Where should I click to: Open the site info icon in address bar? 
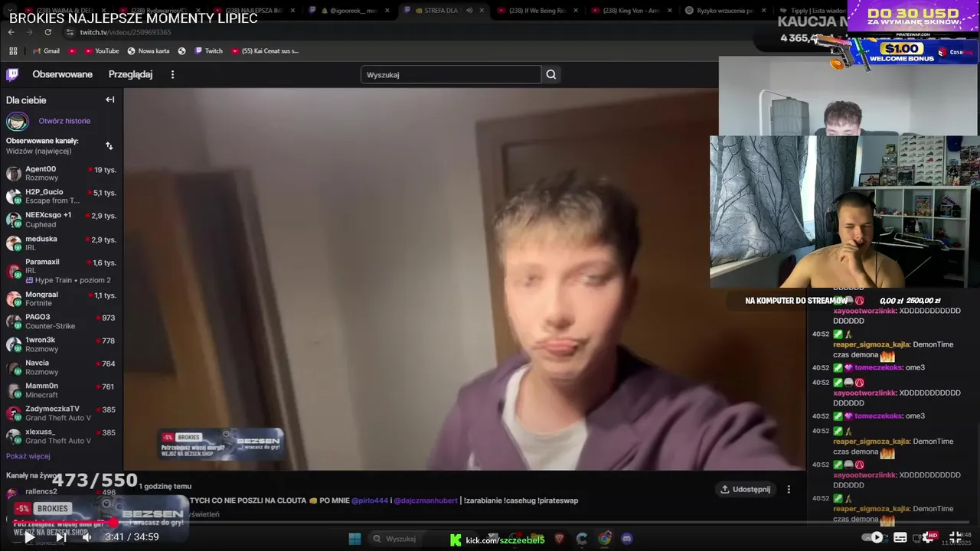70,32
